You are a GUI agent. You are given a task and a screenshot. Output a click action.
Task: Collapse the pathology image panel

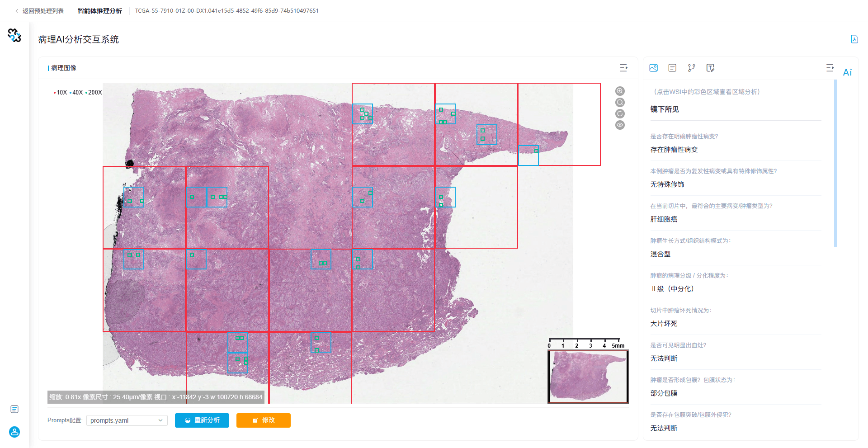click(623, 68)
